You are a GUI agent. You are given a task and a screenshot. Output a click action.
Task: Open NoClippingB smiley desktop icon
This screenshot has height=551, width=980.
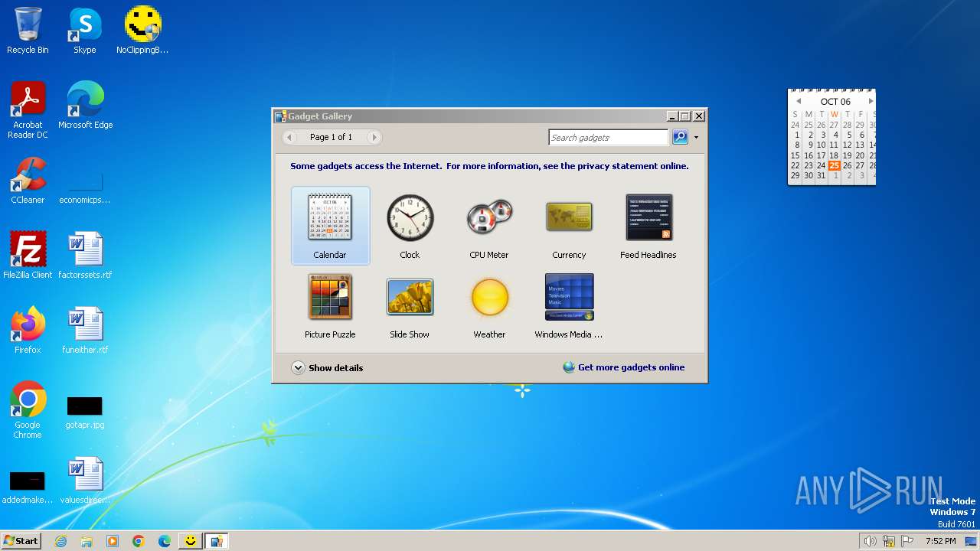pyautogui.click(x=142, y=31)
